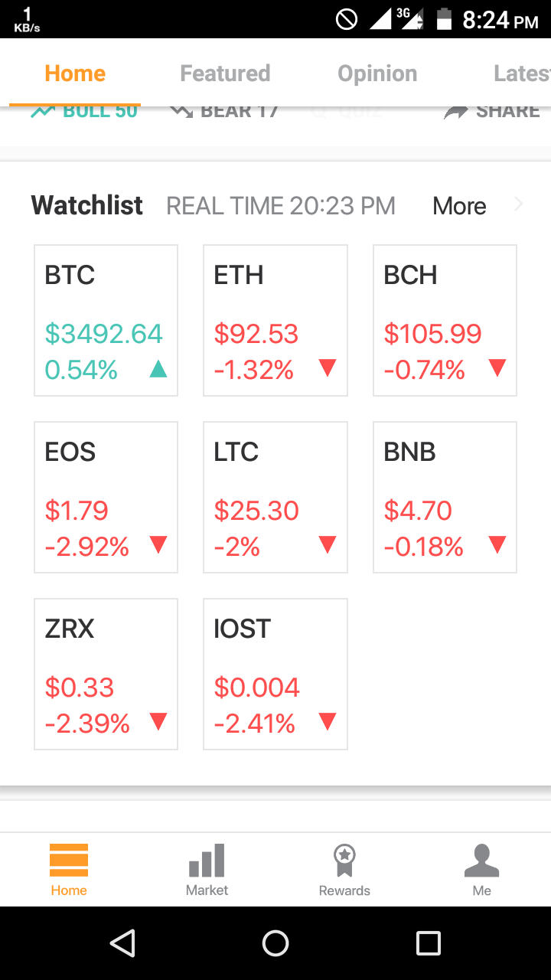551x980 pixels.
Task: Open the EOS price tile
Action: tap(106, 497)
